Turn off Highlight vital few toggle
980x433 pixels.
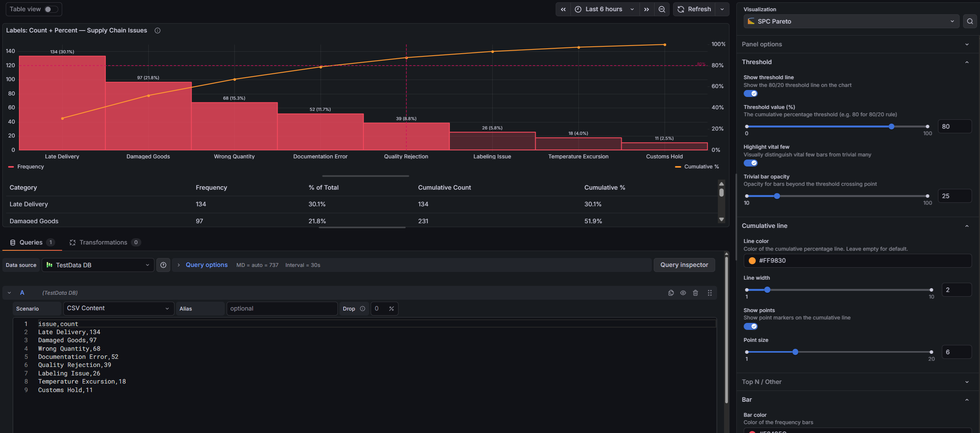pos(750,163)
